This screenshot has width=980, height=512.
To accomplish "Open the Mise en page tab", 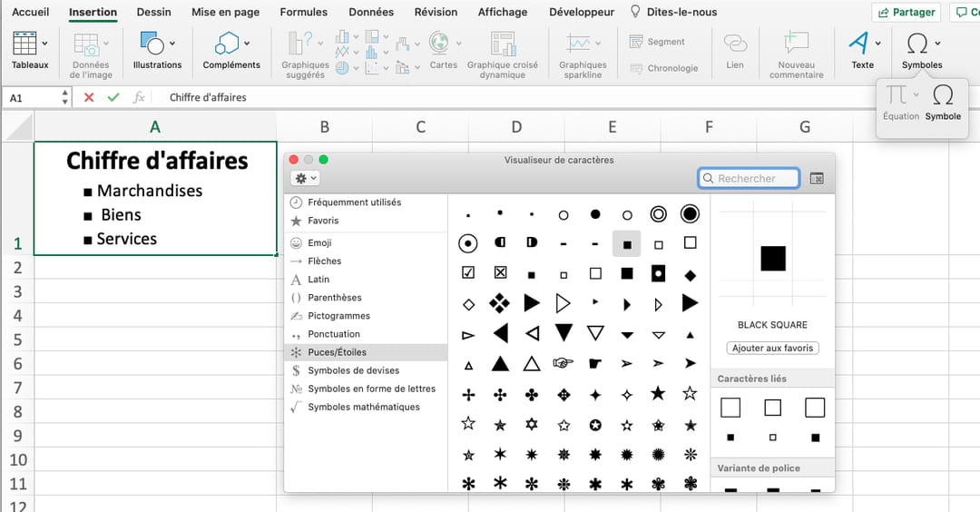I will tap(226, 12).
